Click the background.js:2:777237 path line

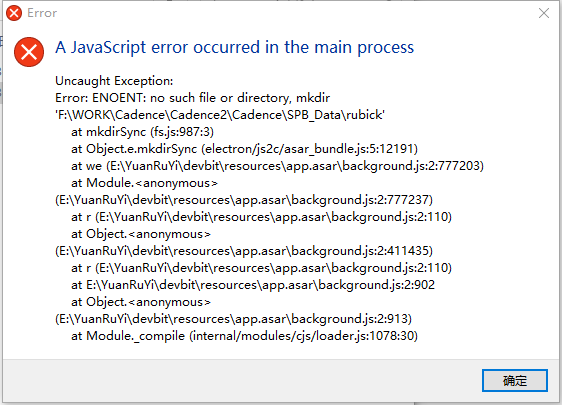tap(244, 200)
